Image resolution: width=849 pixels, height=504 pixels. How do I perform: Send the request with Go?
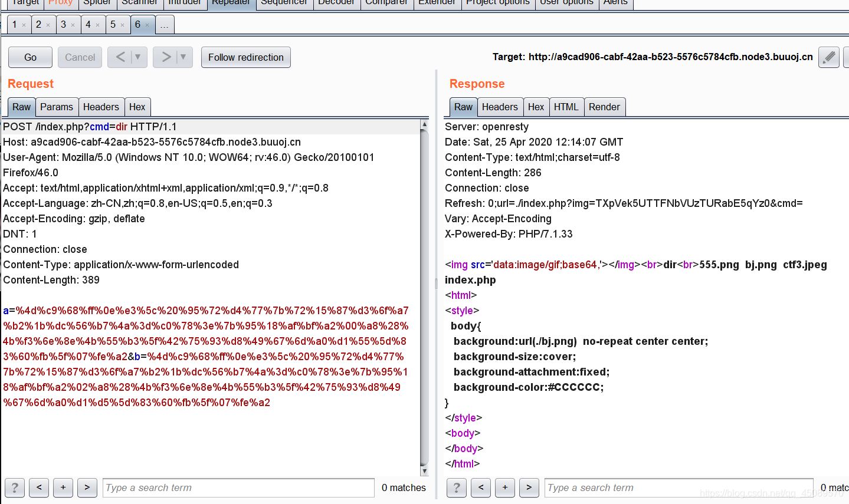[30, 57]
